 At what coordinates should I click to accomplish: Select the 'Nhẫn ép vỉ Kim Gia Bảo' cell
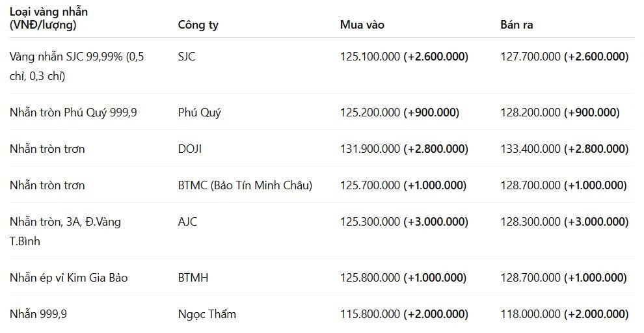pos(68,278)
